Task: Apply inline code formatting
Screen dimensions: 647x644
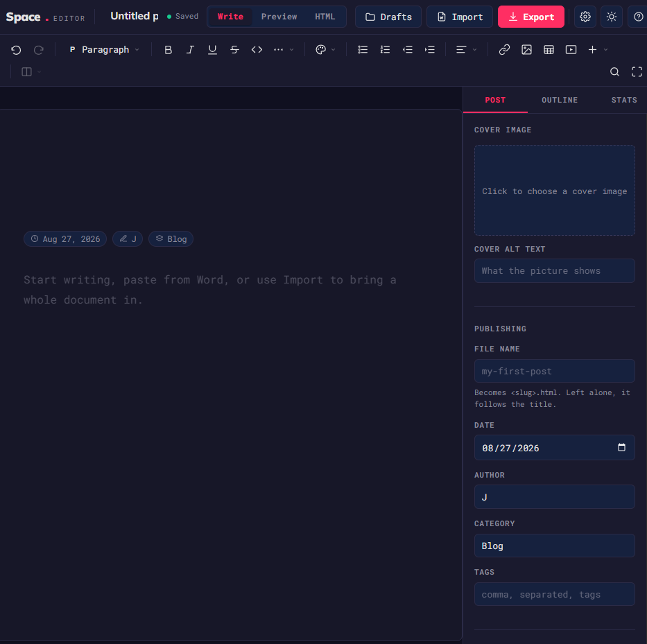Action: pos(257,50)
